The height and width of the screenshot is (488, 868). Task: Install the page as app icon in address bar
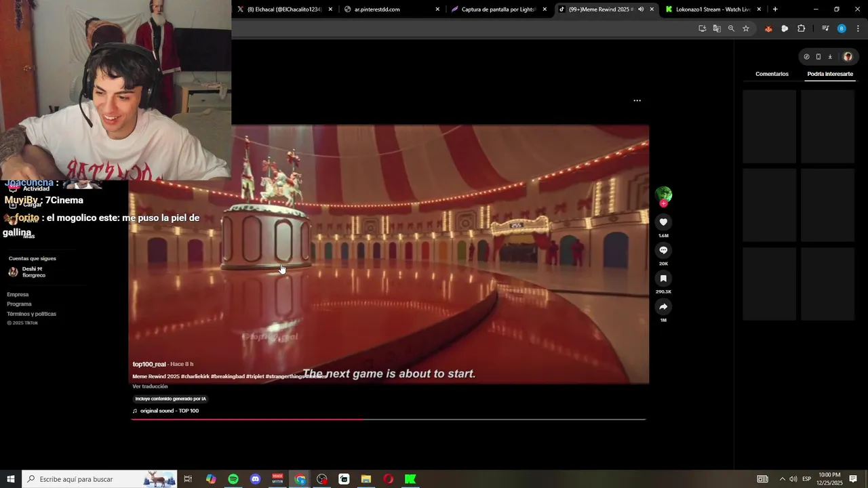(702, 28)
